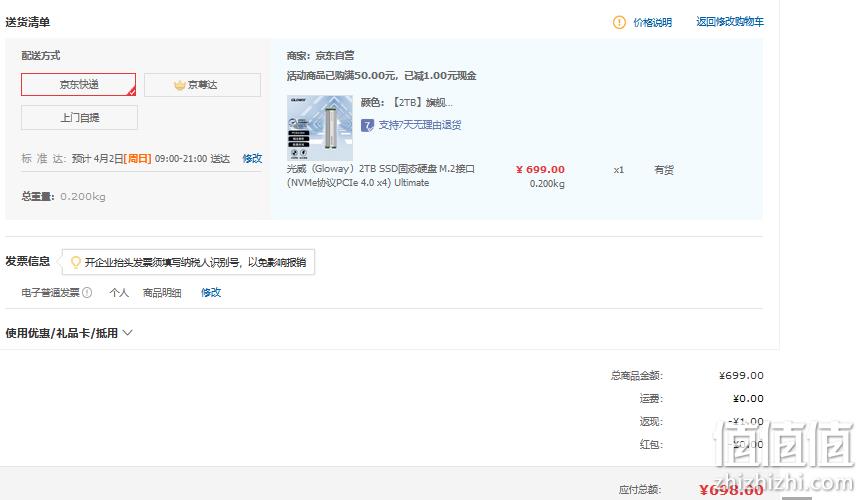This screenshot has width=863, height=500.
Task: Click the 有货 stock status text
Action: pos(664,170)
